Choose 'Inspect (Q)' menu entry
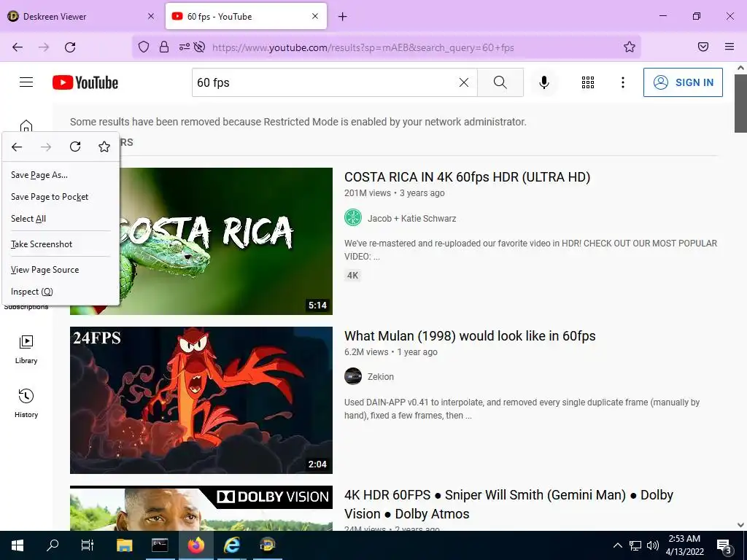 tap(61, 292)
